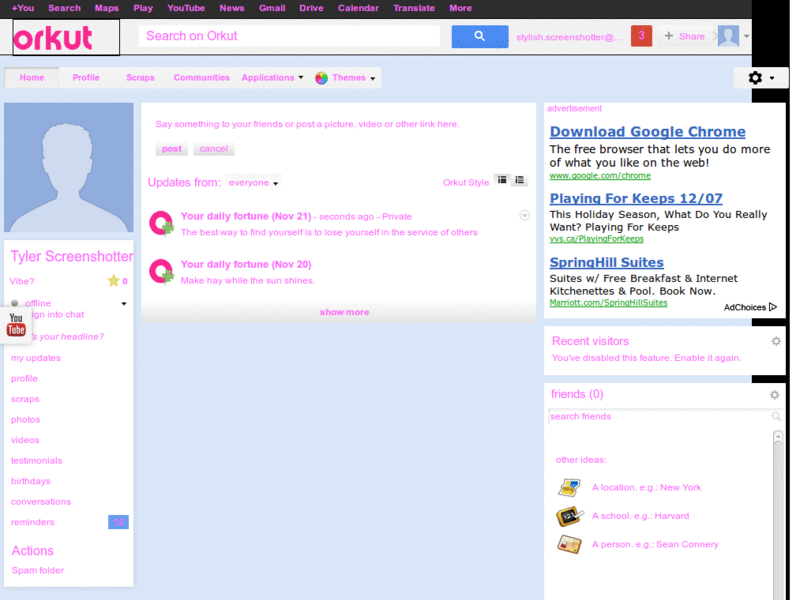Click the school chalkboard icon
The height and width of the screenshot is (600, 800).
569,516
